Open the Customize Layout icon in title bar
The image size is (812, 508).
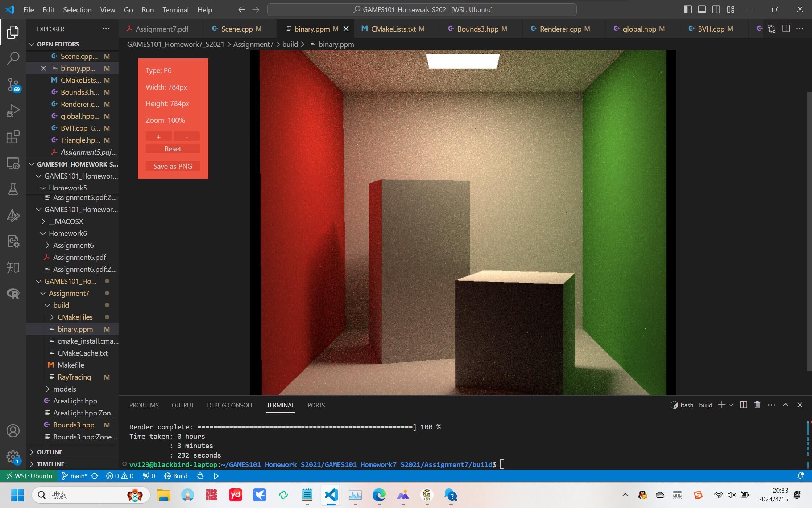[x=730, y=10]
